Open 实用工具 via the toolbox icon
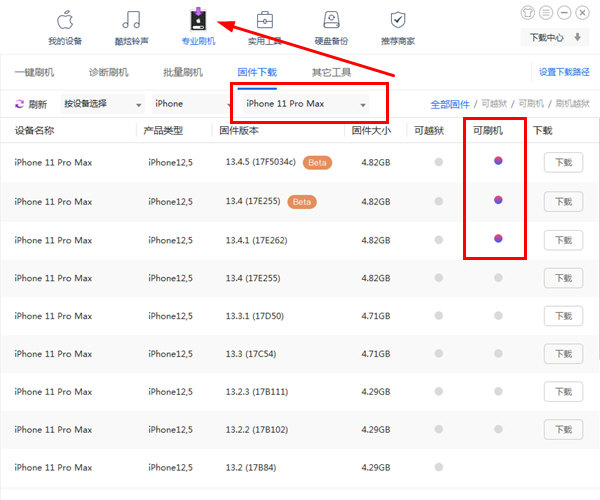Image resolution: width=600 pixels, height=500 pixels. click(x=266, y=20)
